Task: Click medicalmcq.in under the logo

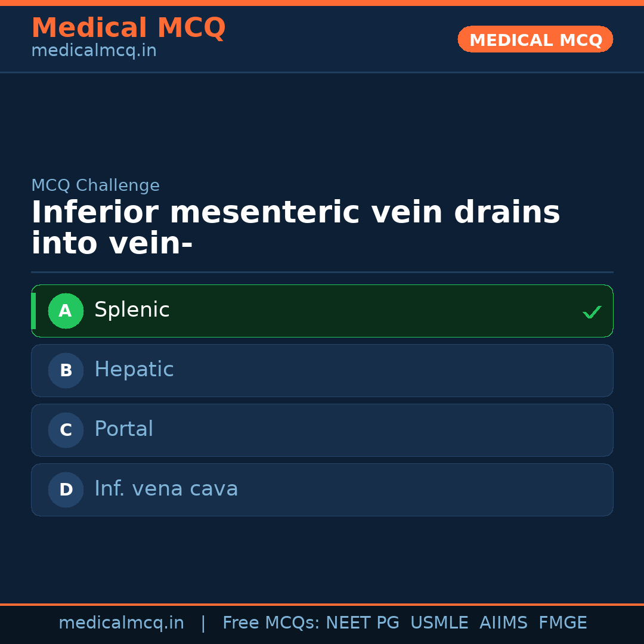Action: (94, 51)
